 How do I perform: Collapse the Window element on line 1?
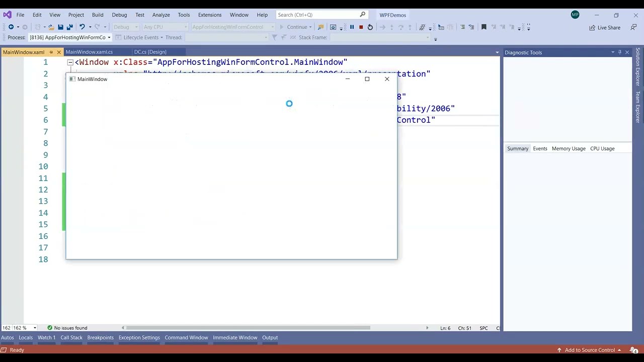pos(70,62)
